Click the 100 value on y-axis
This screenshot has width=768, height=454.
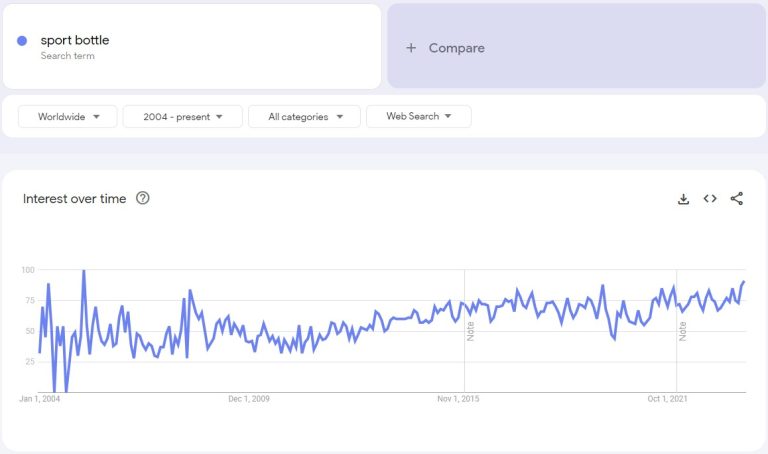click(27, 270)
